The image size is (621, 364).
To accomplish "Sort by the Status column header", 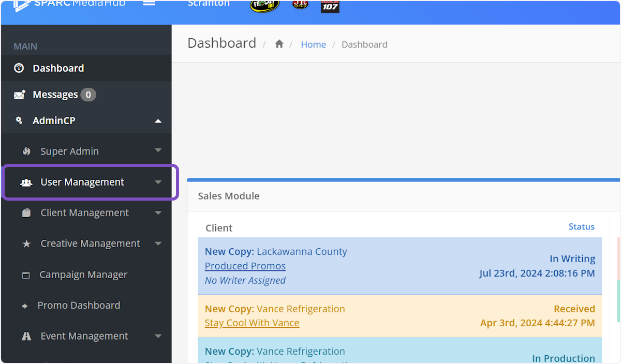I will click(581, 227).
